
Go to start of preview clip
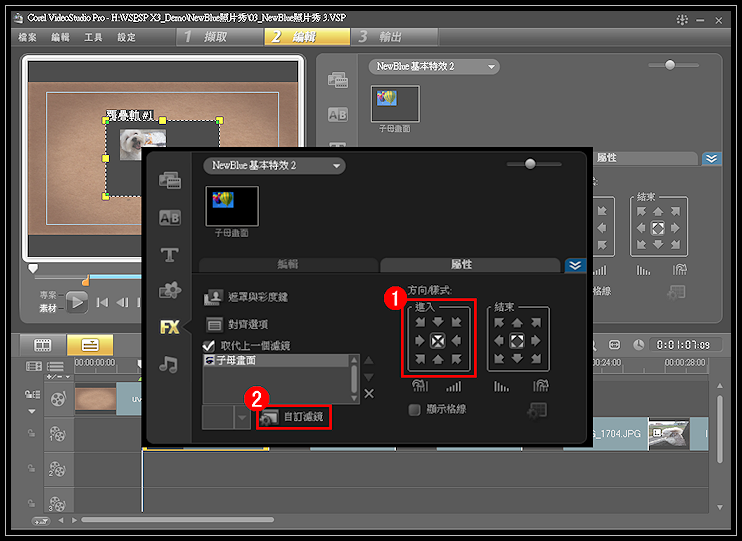[x=102, y=302]
